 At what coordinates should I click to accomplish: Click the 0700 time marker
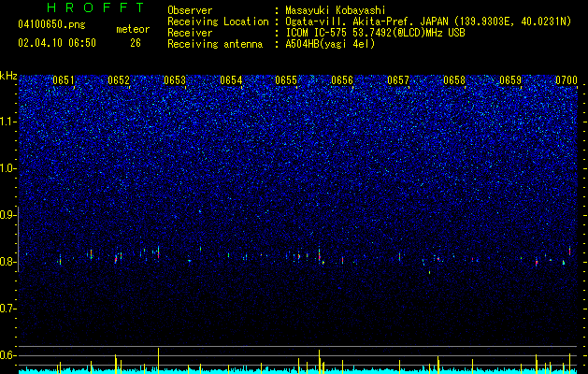coord(566,80)
